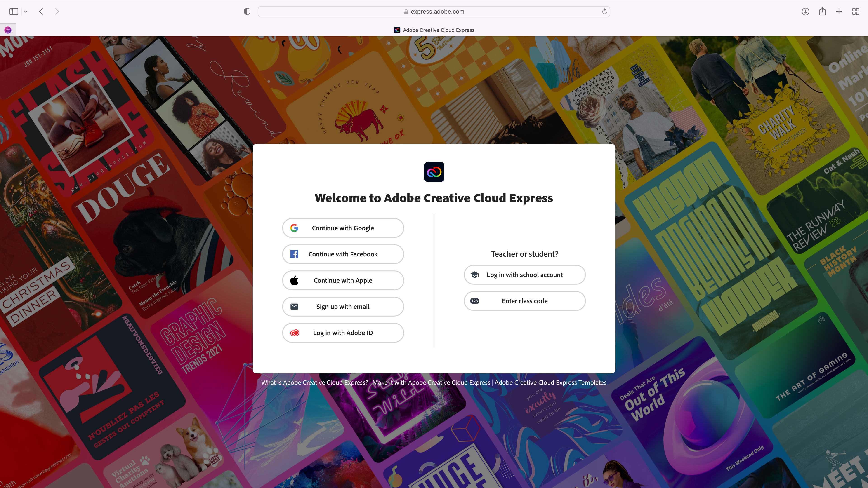Open the privacy report shield icon

(x=247, y=12)
